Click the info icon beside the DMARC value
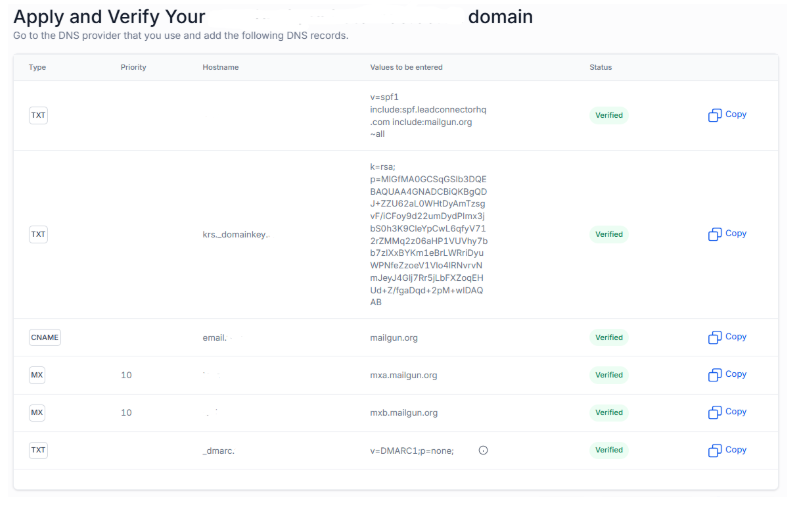Screen dimensions: 787x505 (x=483, y=450)
